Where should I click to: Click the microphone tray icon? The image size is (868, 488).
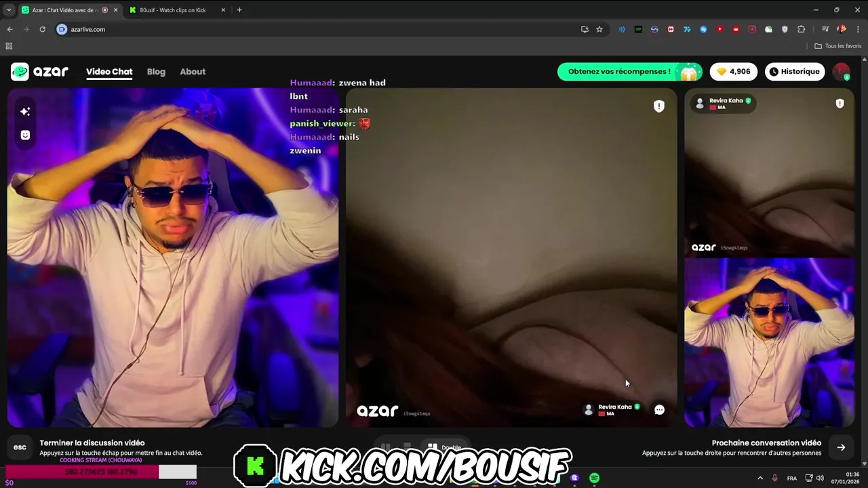pyautogui.click(x=775, y=478)
